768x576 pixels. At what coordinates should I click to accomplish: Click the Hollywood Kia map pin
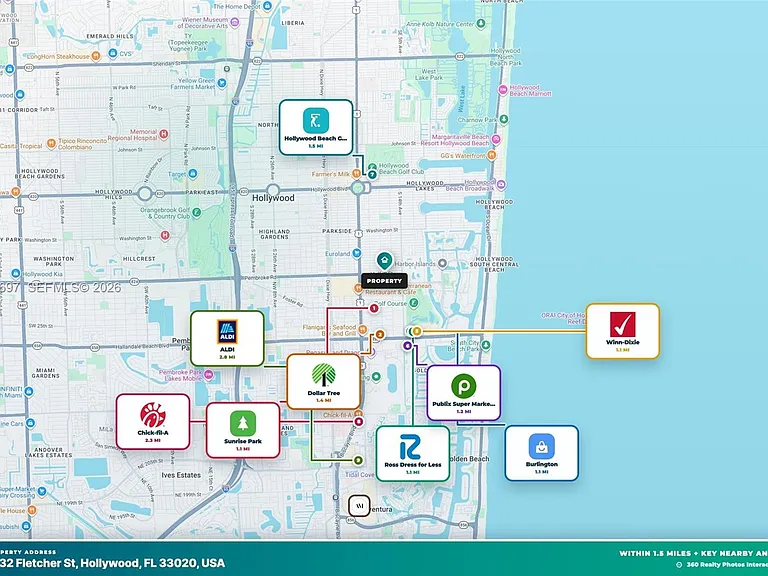16,273
